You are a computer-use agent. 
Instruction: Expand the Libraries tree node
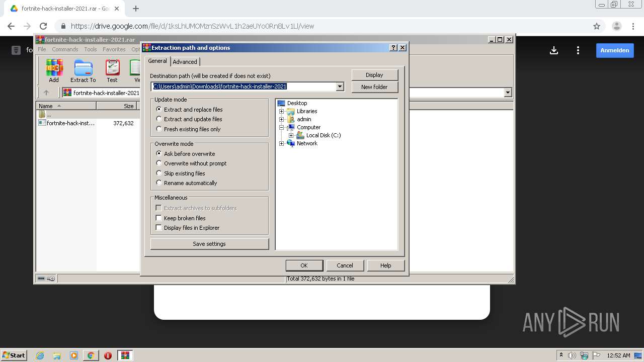(282, 111)
